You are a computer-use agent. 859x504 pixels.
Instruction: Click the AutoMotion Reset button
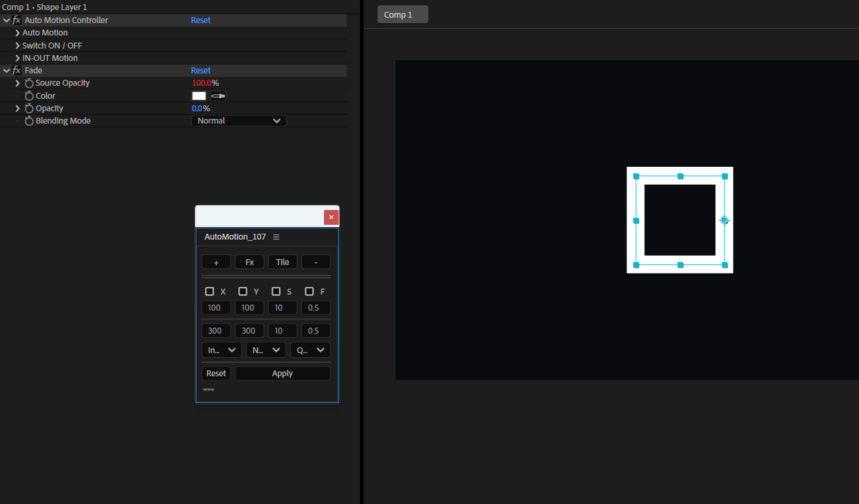click(216, 374)
